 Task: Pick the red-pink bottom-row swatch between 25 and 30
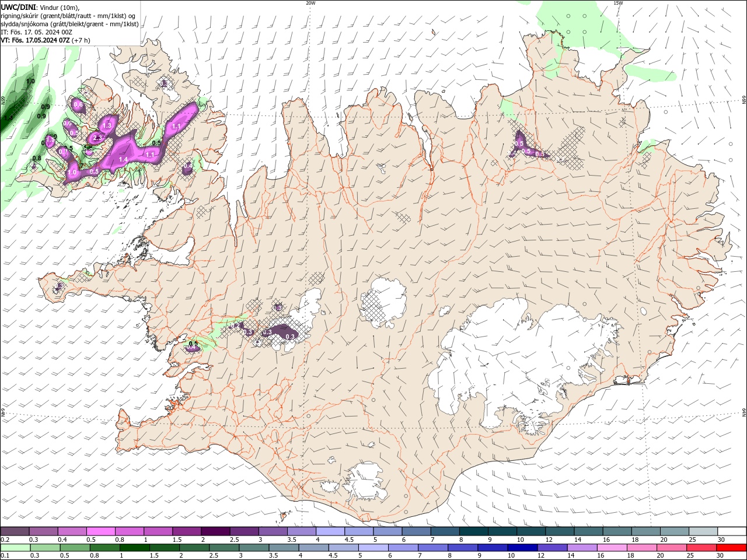[x=702, y=548]
